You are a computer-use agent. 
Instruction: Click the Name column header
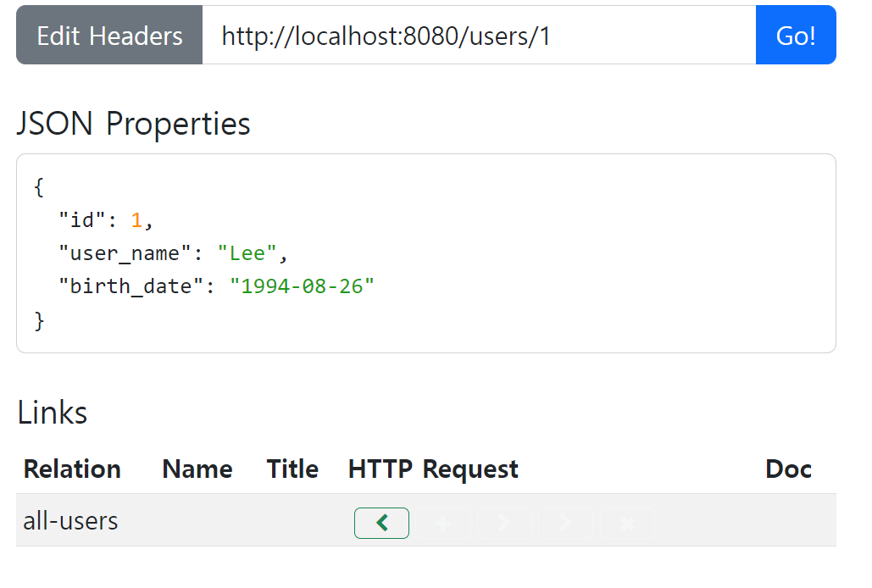coord(197,469)
